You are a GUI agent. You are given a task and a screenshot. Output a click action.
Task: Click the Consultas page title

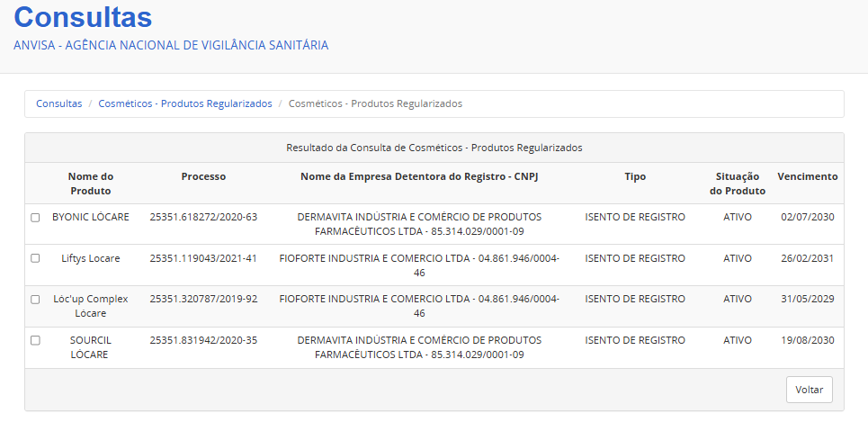click(x=83, y=16)
